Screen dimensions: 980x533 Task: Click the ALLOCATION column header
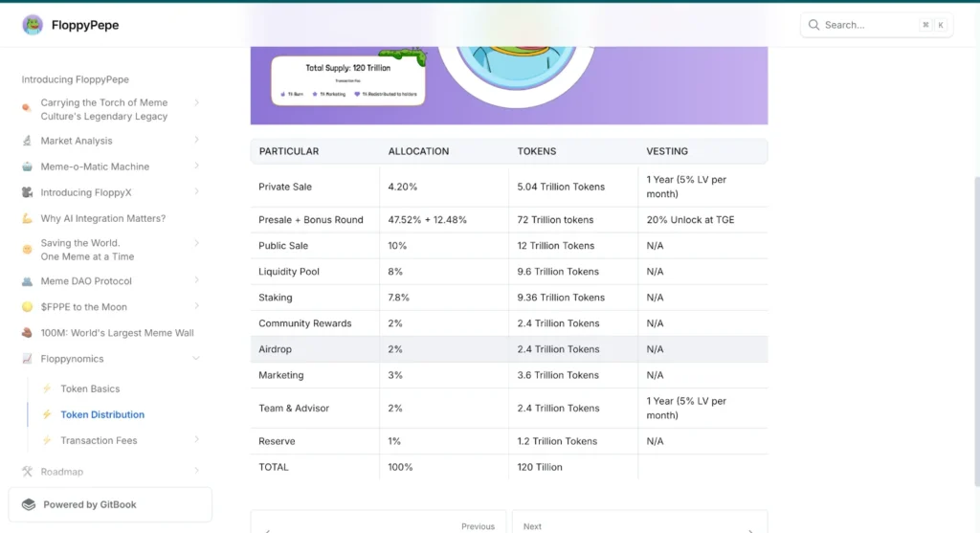pos(418,151)
